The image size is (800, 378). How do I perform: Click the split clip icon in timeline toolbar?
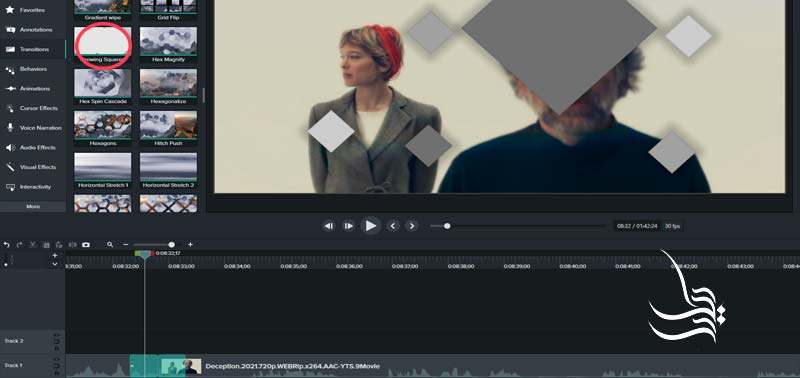click(x=72, y=245)
